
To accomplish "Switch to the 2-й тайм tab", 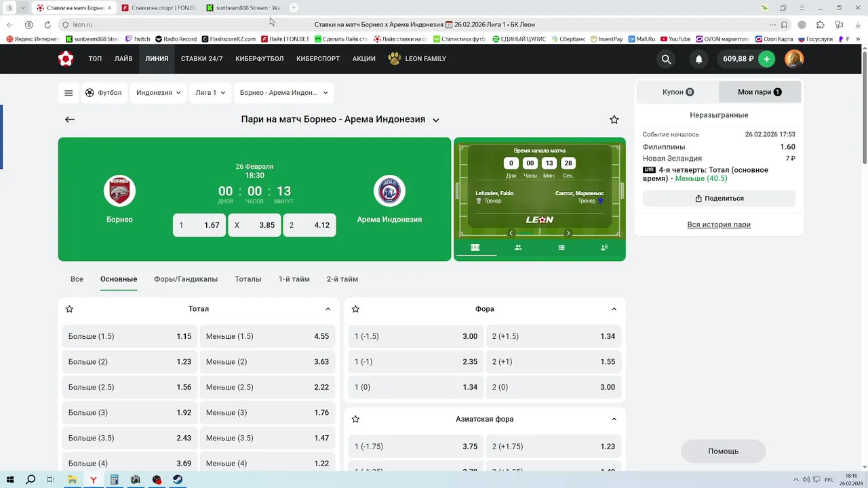I will coord(342,279).
